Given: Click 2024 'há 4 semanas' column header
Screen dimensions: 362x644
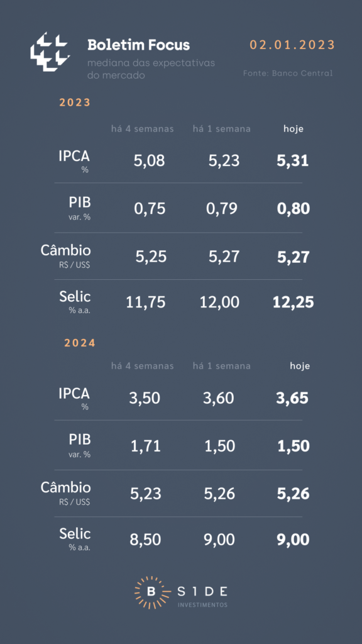Looking at the screenshot, I should point(143,365).
